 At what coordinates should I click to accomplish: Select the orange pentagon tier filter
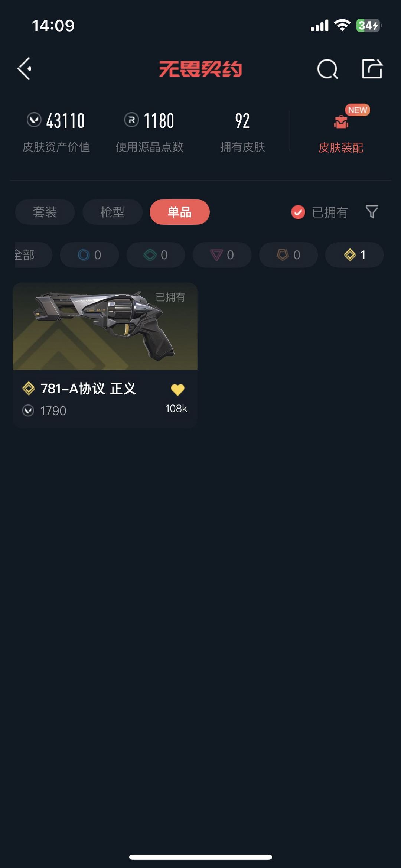click(288, 255)
